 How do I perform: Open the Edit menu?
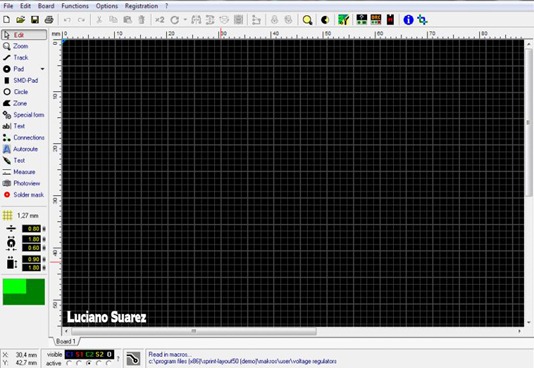click(25, 6)
